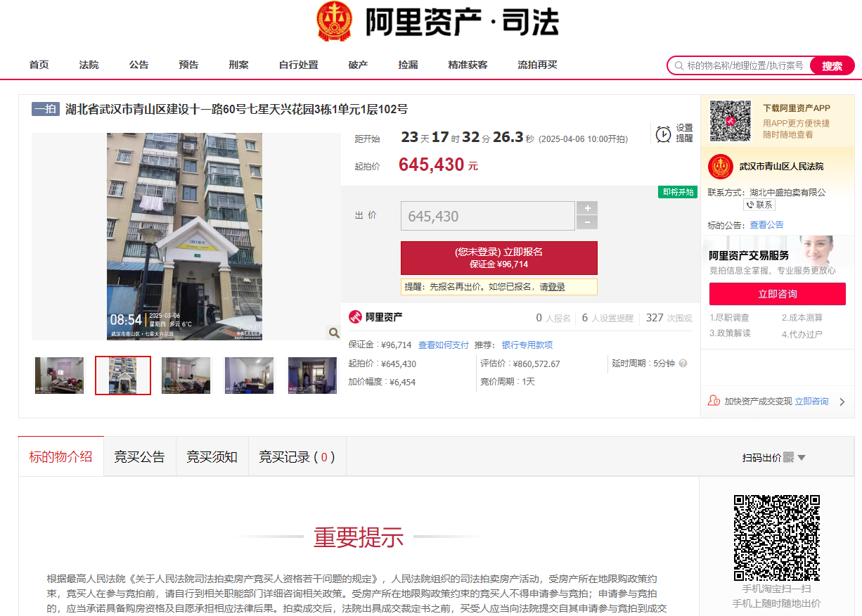Open the 法院 navigation item

[89, 65]
